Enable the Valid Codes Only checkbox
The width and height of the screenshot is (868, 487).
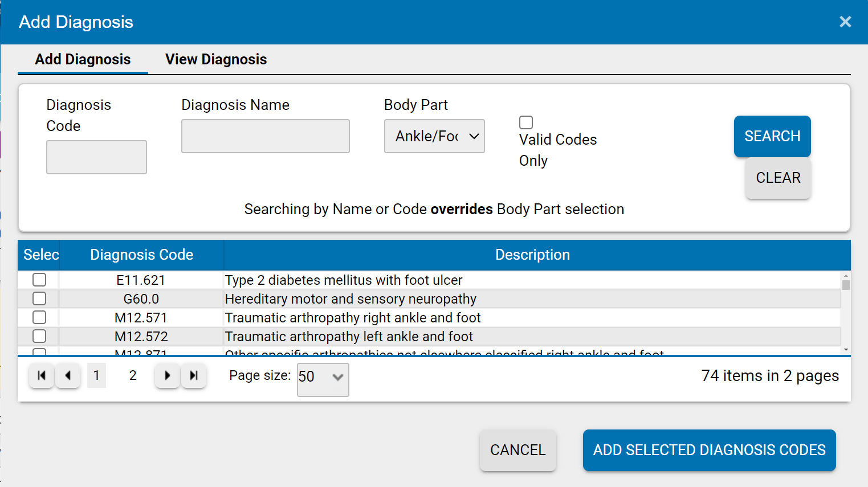[x=525, y=122]
